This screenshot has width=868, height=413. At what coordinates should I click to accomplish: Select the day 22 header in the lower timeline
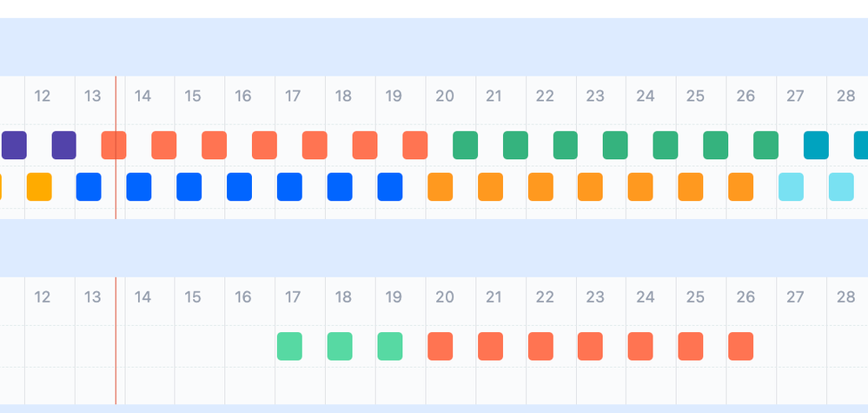[x=545, y=297]
